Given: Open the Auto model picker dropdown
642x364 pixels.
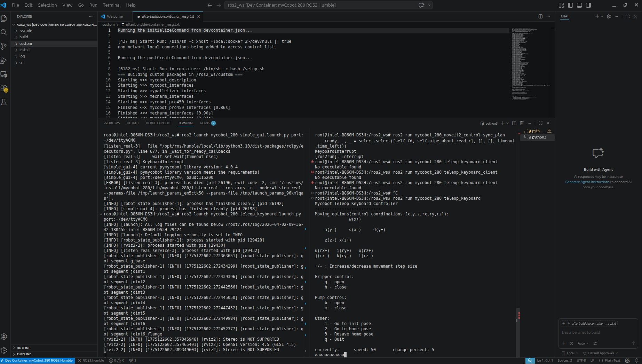Looking at the screenshot, I should click(583, 343).
